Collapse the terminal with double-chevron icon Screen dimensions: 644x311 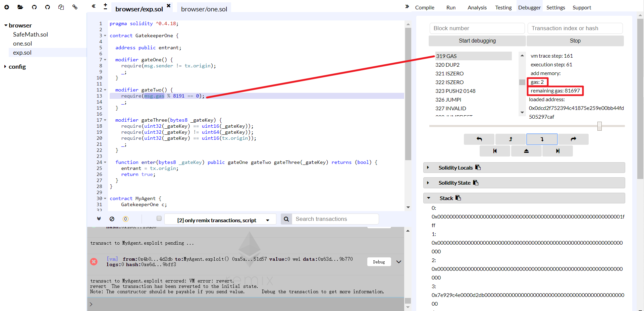coord(99,219)
